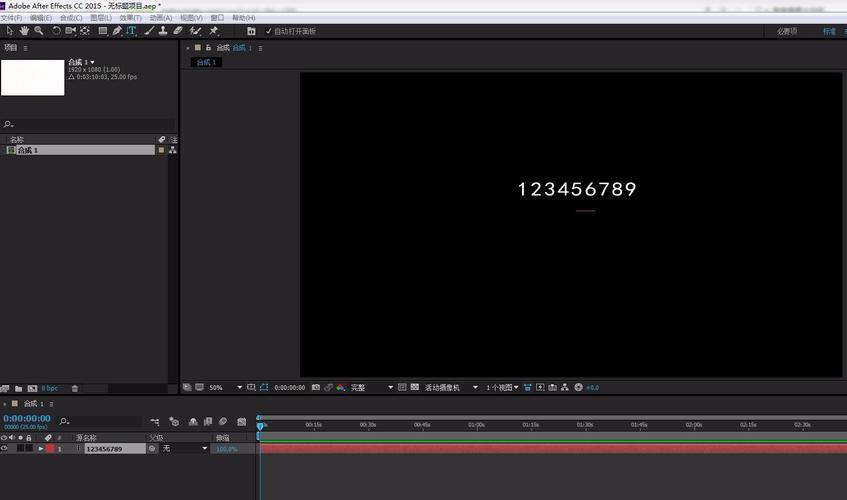
Task: Click the reset exposure icon
Action: (x=579, y=387)
